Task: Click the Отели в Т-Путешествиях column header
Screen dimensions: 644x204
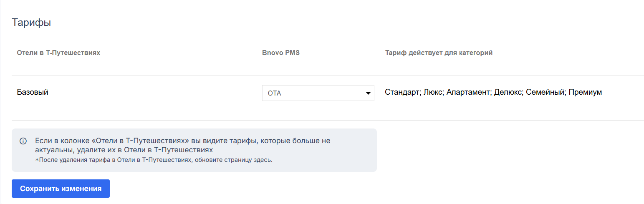Action: tap(58, 53)
